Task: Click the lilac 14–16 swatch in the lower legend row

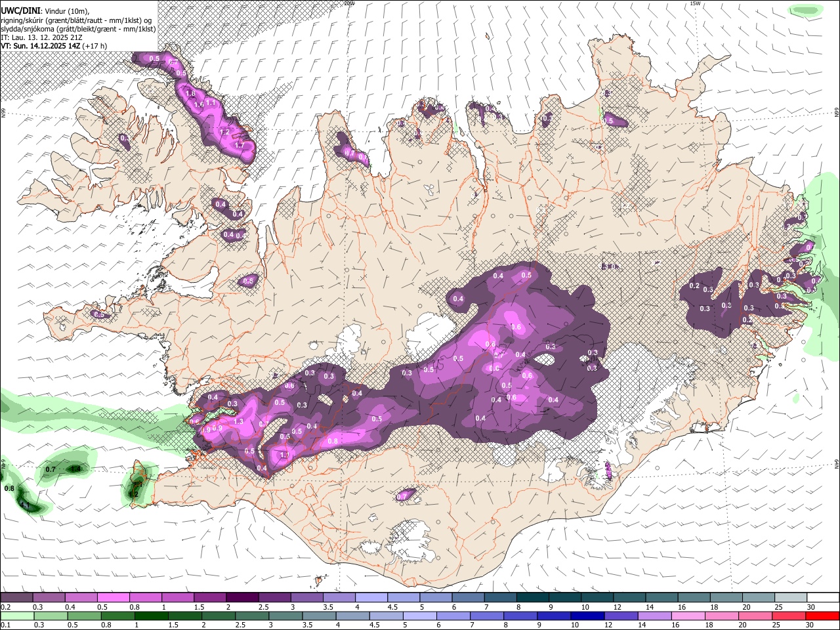Action: click(x=655, y=616)
